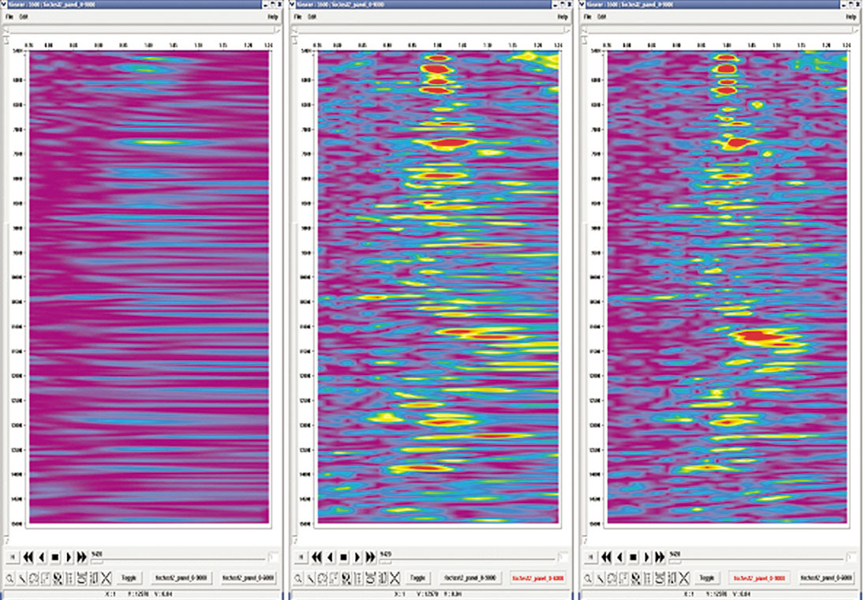The width and height of the screenshot is (868, 600).
Task: Click the X icon in the right window toolbar
Action: coord(685,579)
